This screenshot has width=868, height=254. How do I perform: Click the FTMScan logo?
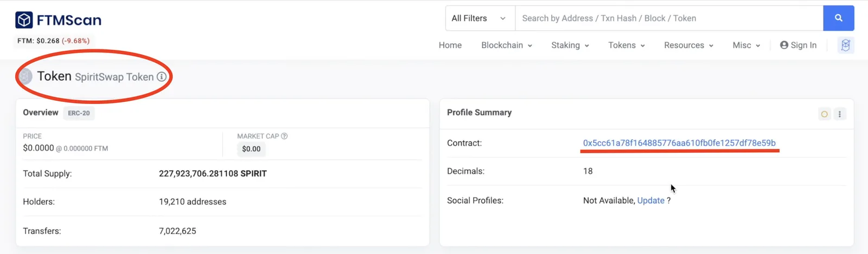[58, 20]
